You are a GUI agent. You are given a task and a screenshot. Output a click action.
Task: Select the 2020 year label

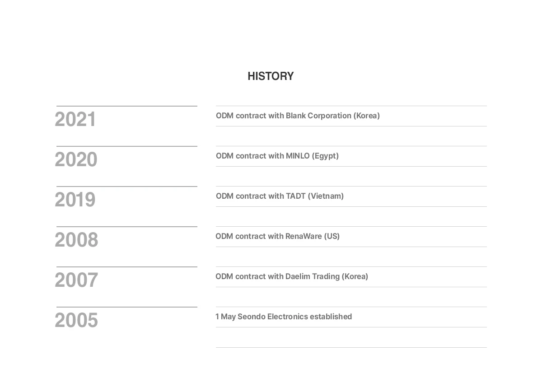click(x=76, y=160)
